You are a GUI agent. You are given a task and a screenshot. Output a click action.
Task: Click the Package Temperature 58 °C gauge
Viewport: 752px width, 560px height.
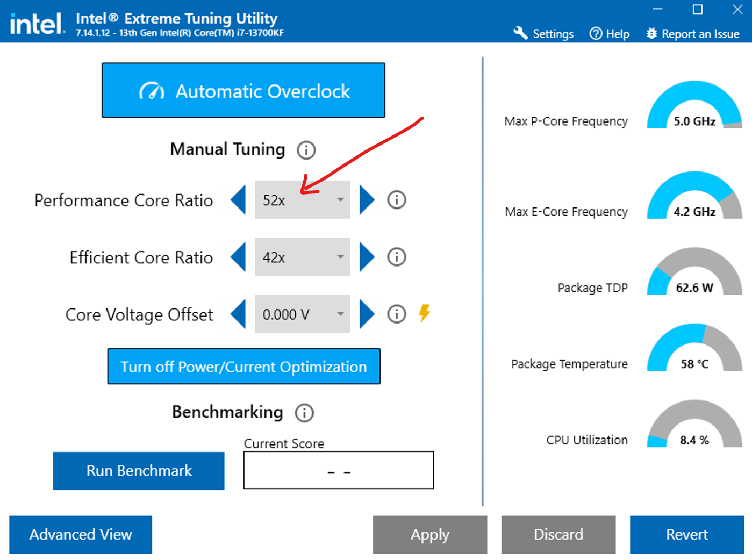click(x=694, y=348)
